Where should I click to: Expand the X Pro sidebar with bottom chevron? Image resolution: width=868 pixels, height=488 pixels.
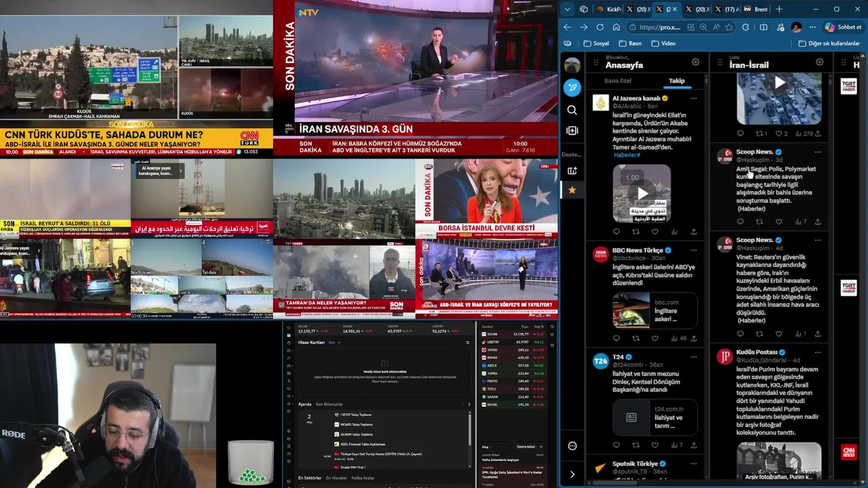click(x=572, y=474)
